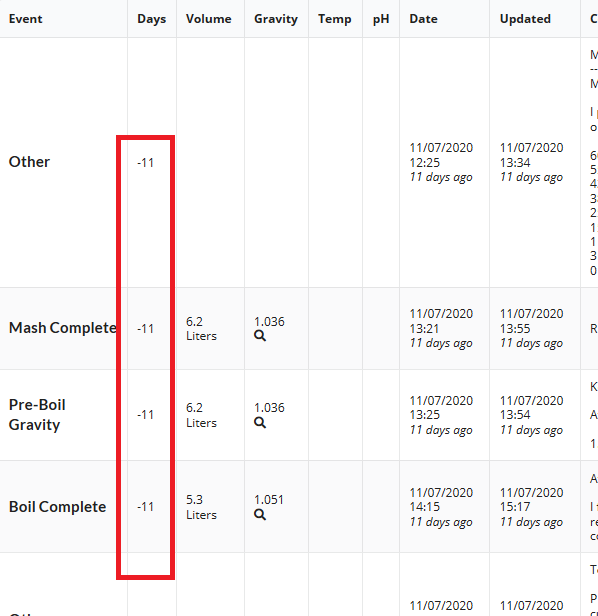Click magnifier icon in Pre-Boil Gravity row
This screenshot has width=598, height=616.
click(260, 423)
